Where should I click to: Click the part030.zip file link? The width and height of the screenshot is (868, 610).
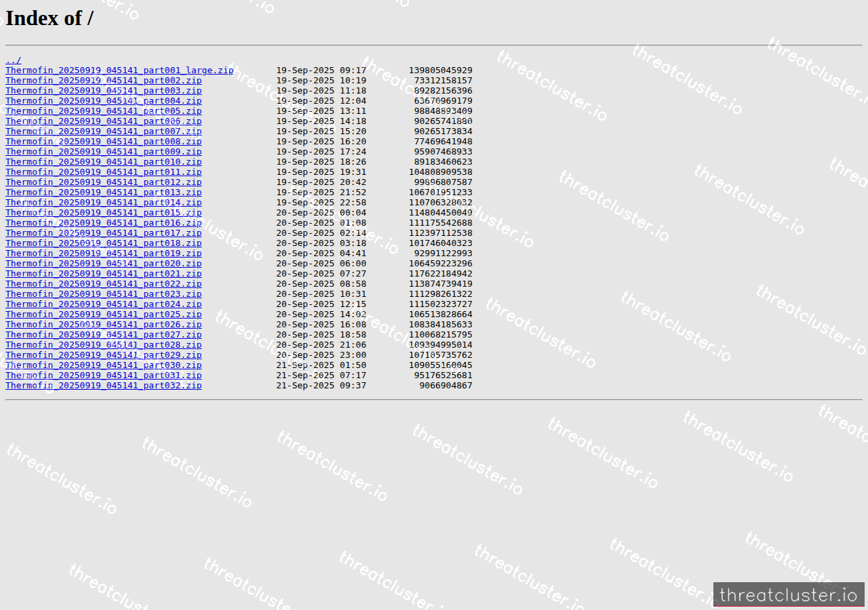pyautogui.click(x=104, y=365)
